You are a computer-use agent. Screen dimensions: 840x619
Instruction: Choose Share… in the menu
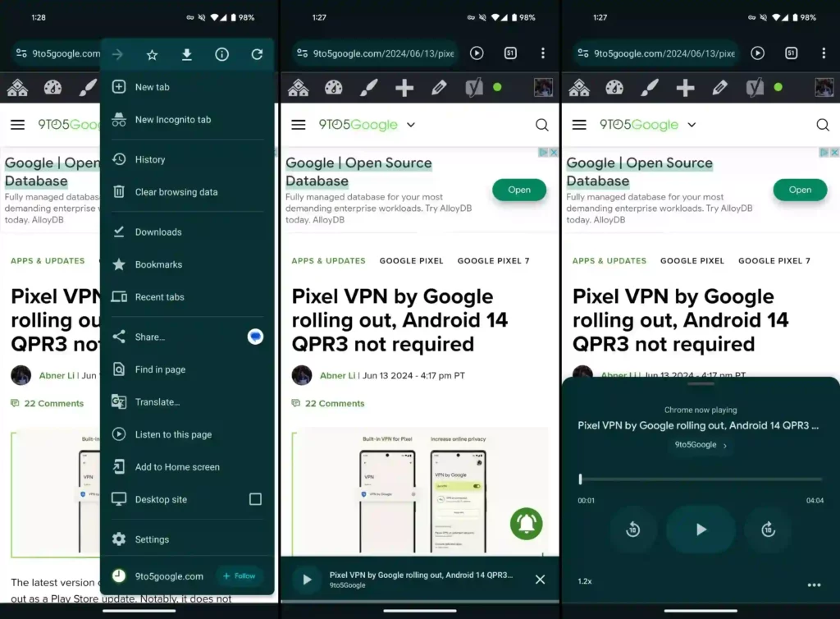[x=171, y=337]
